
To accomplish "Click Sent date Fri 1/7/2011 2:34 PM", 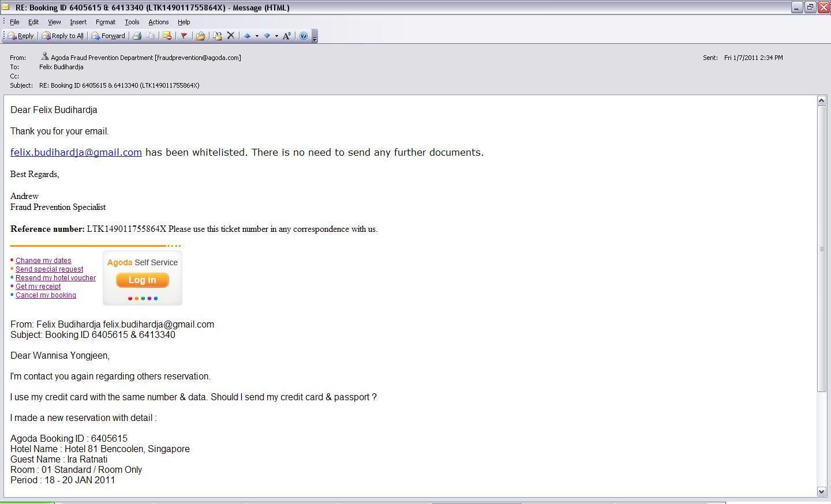I will [x=754, y=58].
